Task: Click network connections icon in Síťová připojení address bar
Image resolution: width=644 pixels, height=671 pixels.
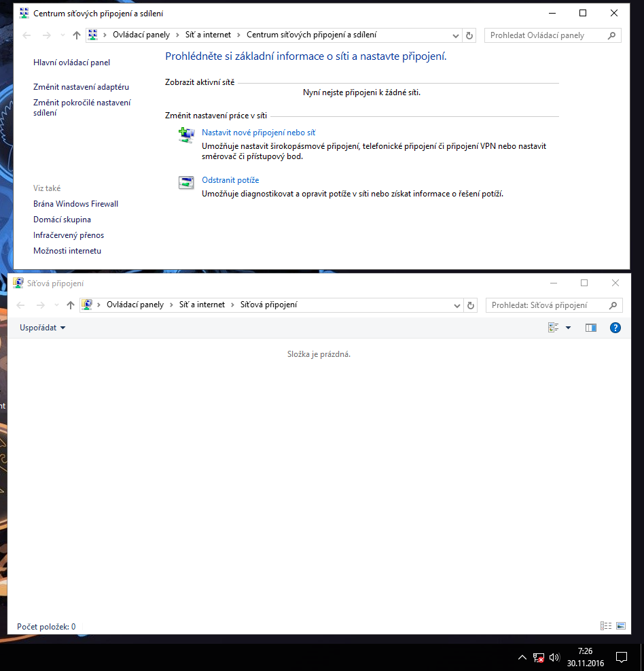Action: click(87, 305)
